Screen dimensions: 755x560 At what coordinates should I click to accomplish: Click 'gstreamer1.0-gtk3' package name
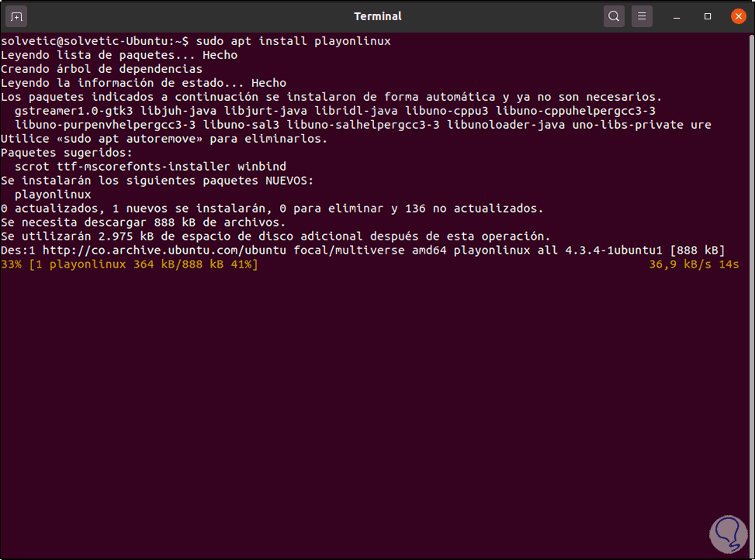click(x=74, y=111)
